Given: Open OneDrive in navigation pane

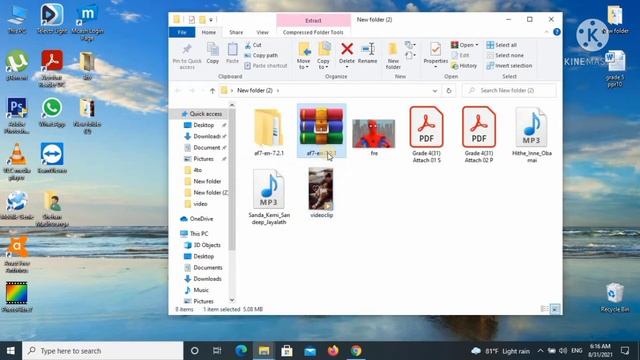Looking at the screenshot, I should tap(197, 219).
